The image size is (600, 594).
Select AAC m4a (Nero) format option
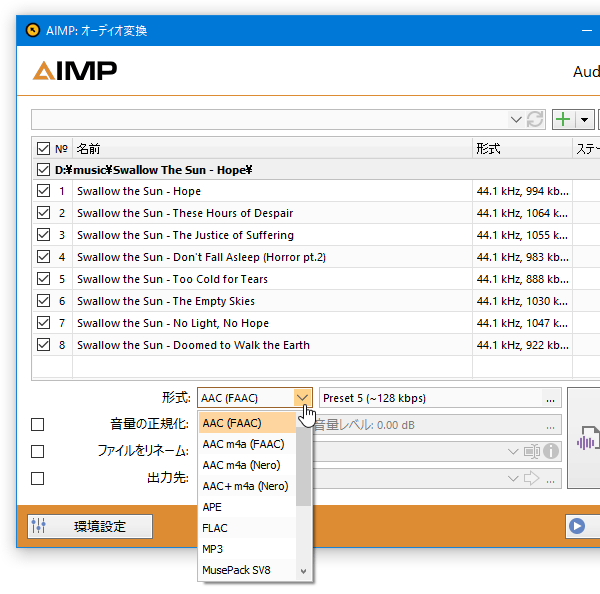pos(247,465)
